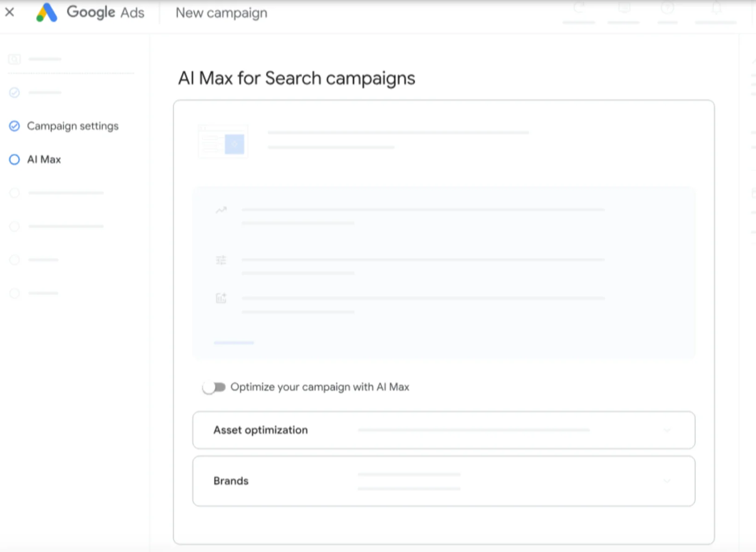
Task: Click the blue progress bar in the card
Action: [234, 342]
